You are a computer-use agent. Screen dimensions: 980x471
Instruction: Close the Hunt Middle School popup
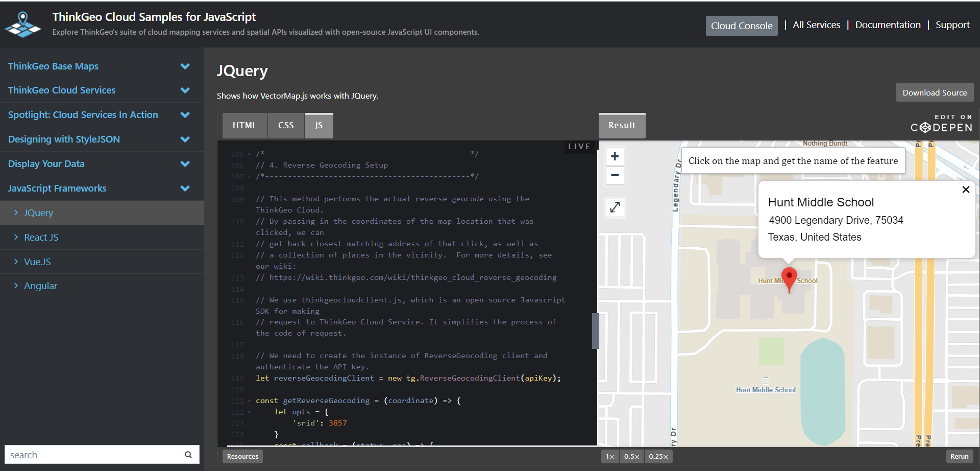click(x=966, y=190)
